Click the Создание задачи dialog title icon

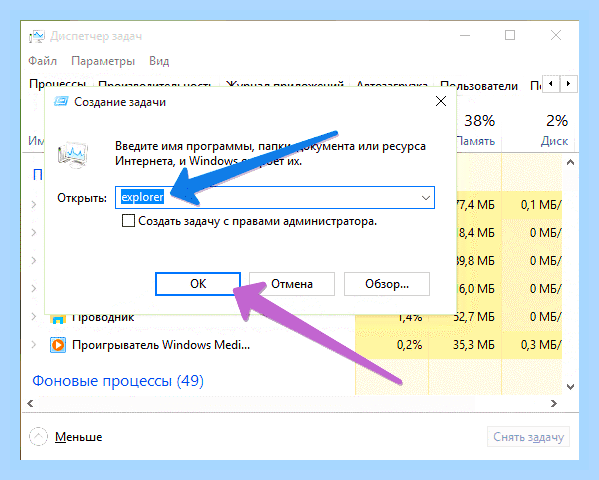(x=61, y=102)
